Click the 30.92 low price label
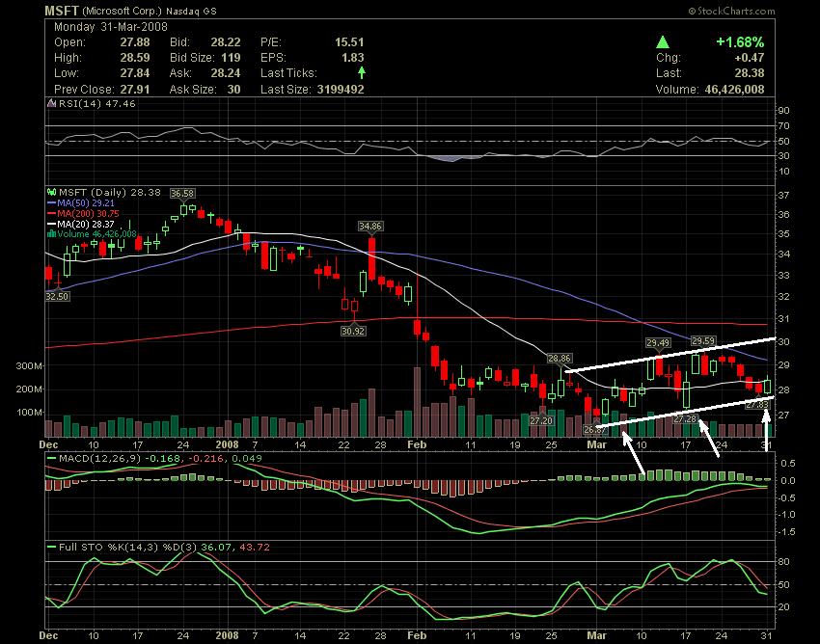The image size is (820, 644). [x=353, y=331]
